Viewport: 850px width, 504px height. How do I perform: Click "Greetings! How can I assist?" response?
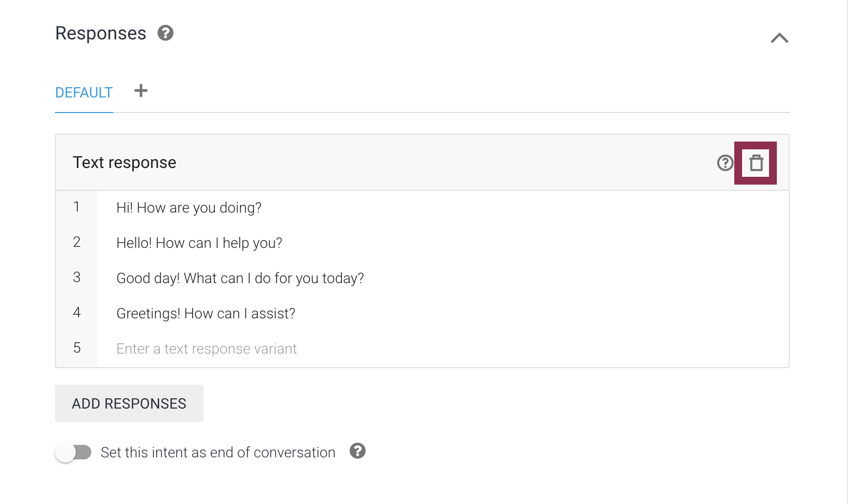pyautogui.click(x=206, y=314)
